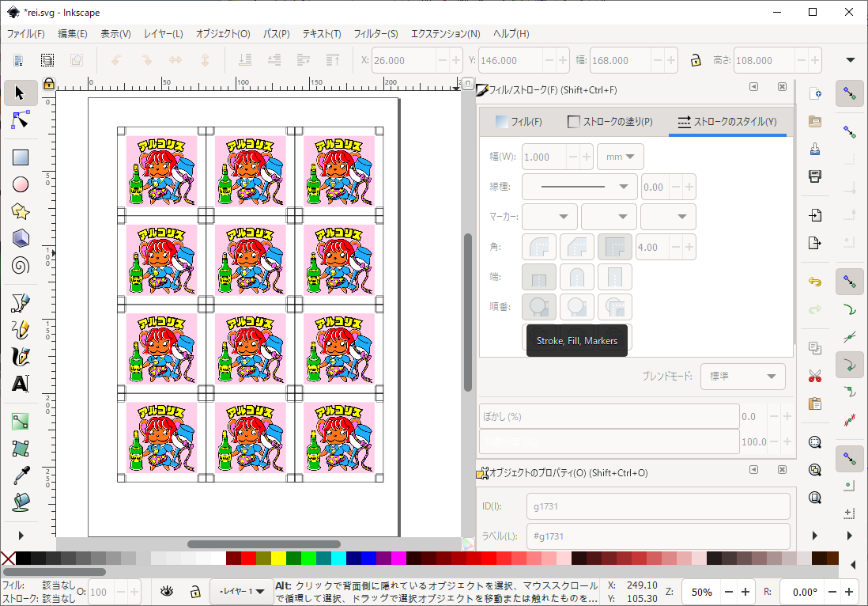
Task: Increase the X position value
Action: point(455,60)
